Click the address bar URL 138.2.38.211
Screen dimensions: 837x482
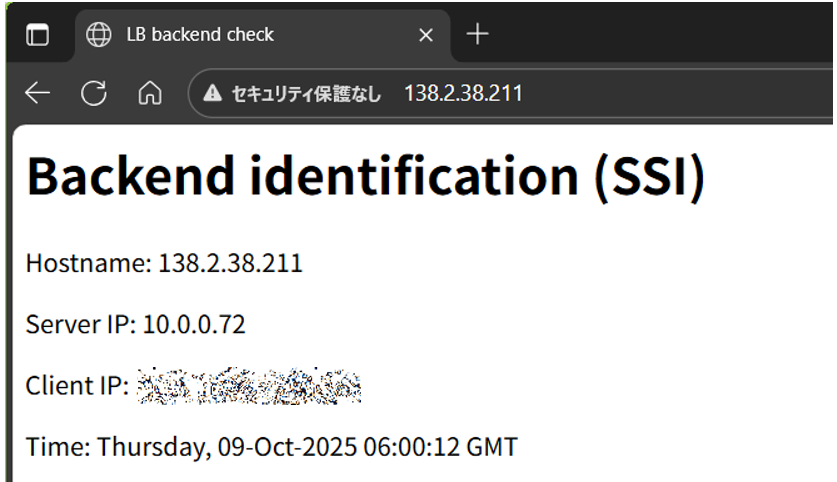point(462,94)
